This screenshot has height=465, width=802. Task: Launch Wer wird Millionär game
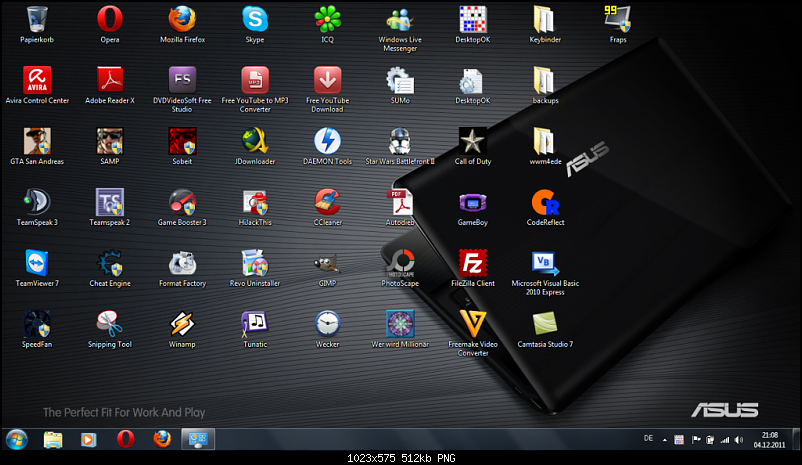pos(400,324)
